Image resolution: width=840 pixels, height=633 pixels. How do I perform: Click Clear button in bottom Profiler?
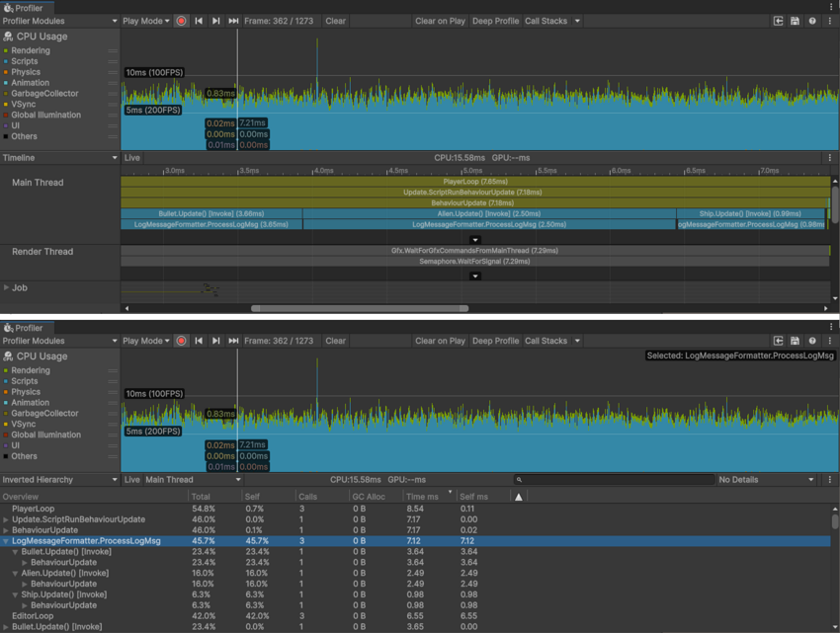pos(335,341)
